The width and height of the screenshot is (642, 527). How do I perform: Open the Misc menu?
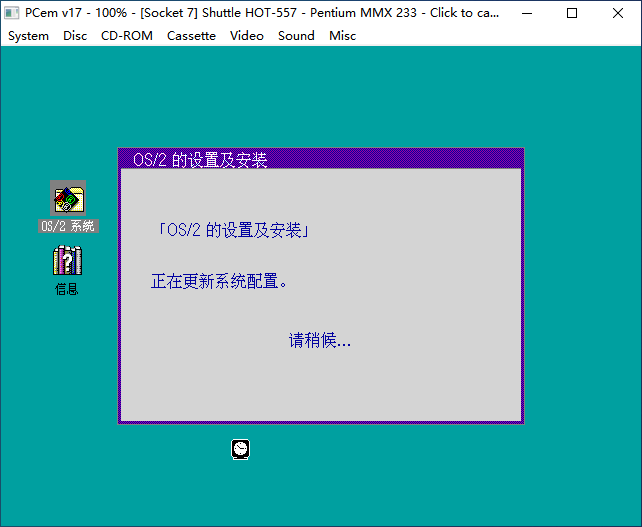click(343, 36)
